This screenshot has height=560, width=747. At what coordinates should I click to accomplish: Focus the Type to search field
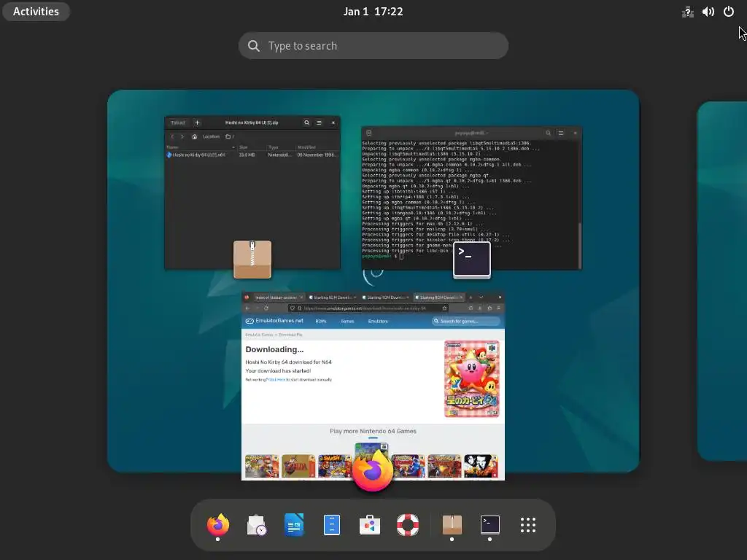coord(373,46)
